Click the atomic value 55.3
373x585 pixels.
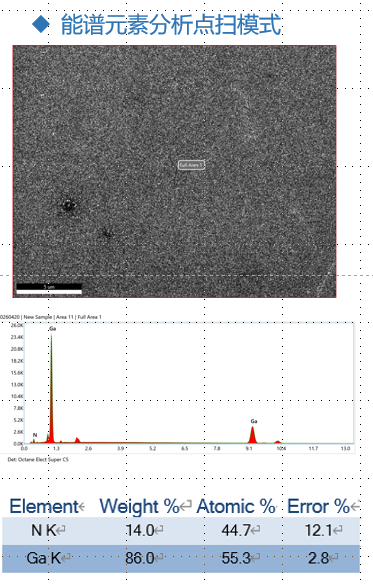click(236, 558)
